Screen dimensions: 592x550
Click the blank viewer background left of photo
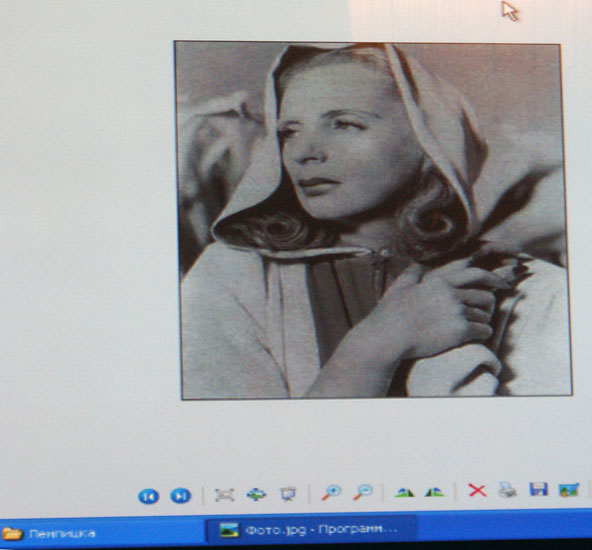click(87, 226)
